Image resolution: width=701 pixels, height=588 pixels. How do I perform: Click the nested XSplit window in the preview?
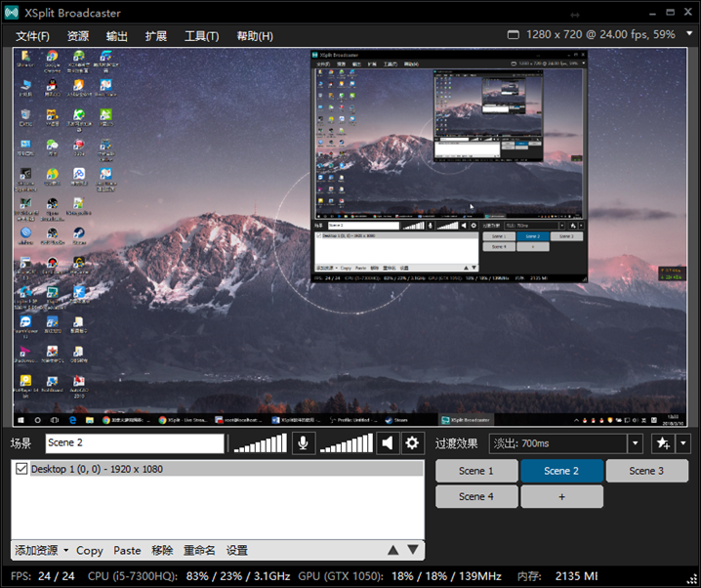pyautogui.click(x=449, y=166)
